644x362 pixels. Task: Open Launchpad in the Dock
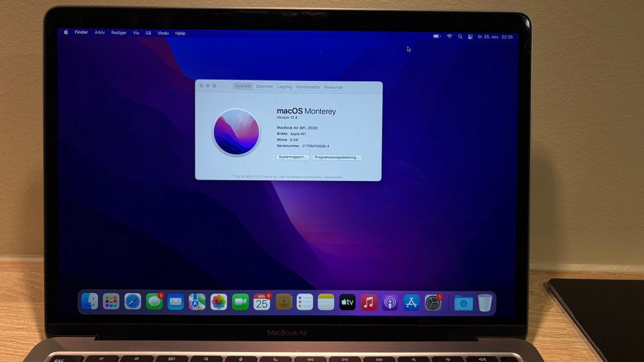click(x=111, y=302)
